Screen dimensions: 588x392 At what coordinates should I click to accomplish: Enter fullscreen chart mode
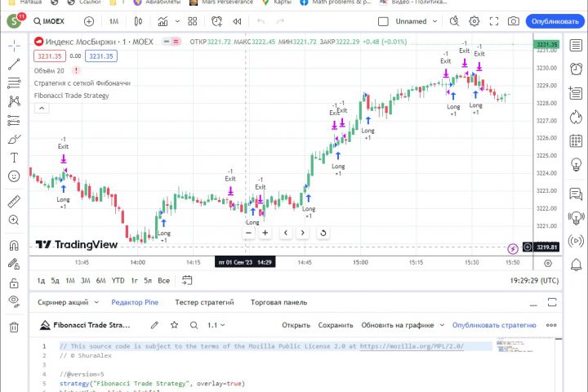point(494,21)
